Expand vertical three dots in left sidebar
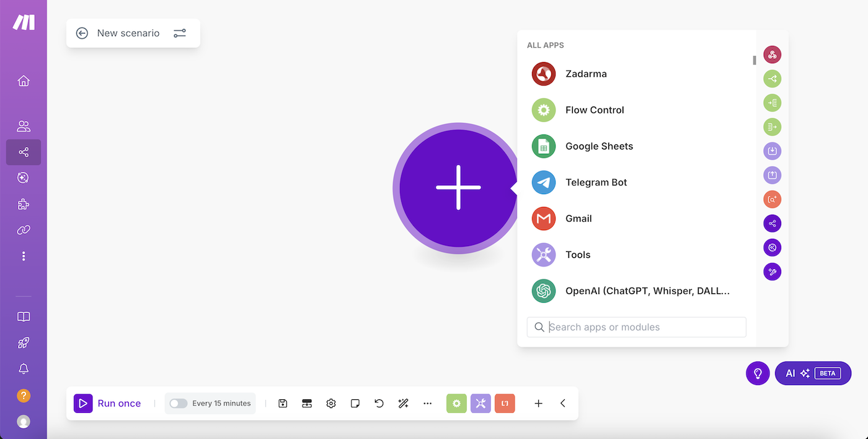The height and width of the screenshot is (439, 868). (24, 256)
